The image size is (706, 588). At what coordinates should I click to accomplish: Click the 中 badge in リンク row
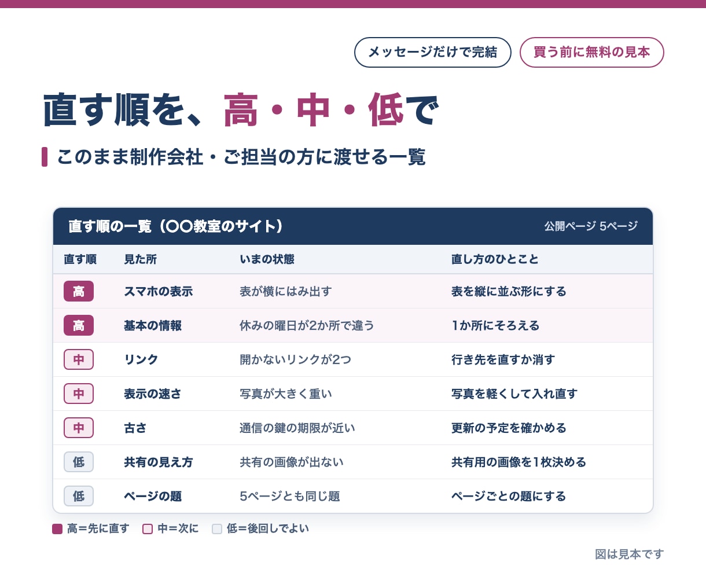pyautogui.click(x=79, y=359)
